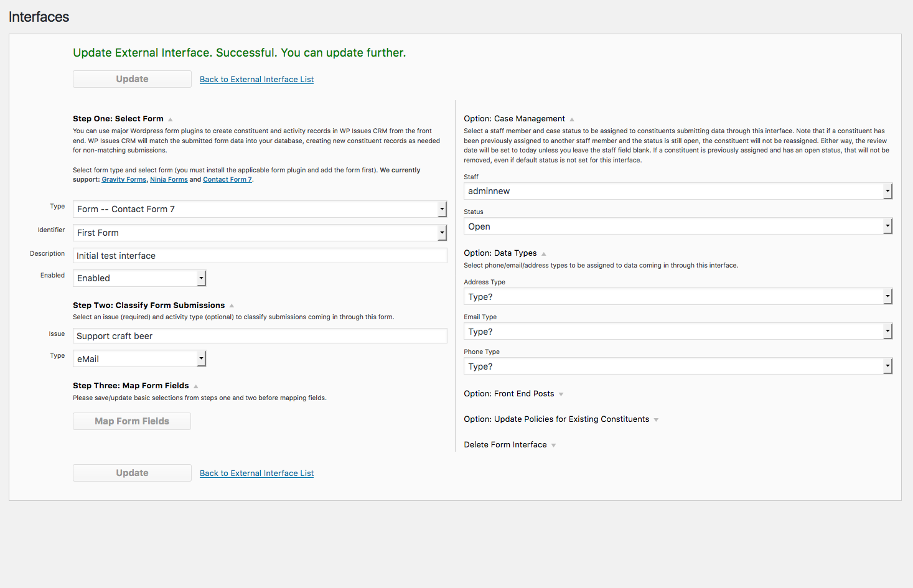Collapse Option: Case Management section
This screenshot has width=913, height=588.
point(571,119)
